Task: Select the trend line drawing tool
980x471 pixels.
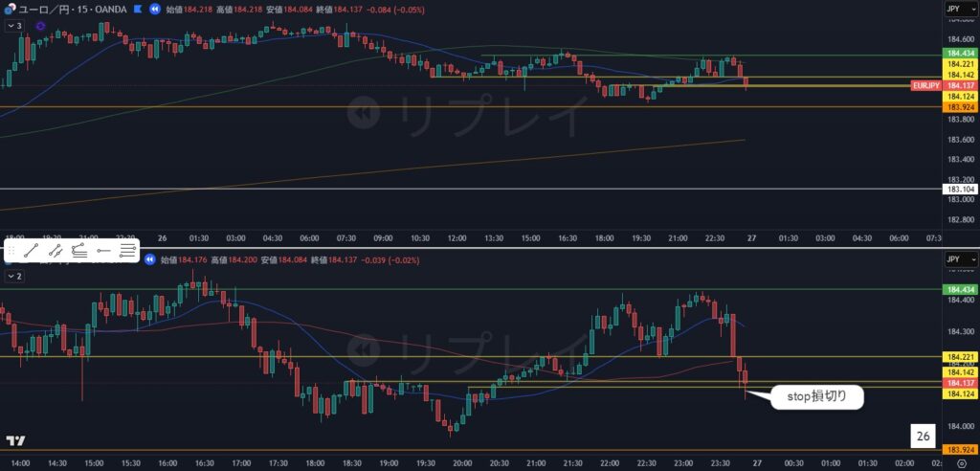Action: (x=32, y=251)
